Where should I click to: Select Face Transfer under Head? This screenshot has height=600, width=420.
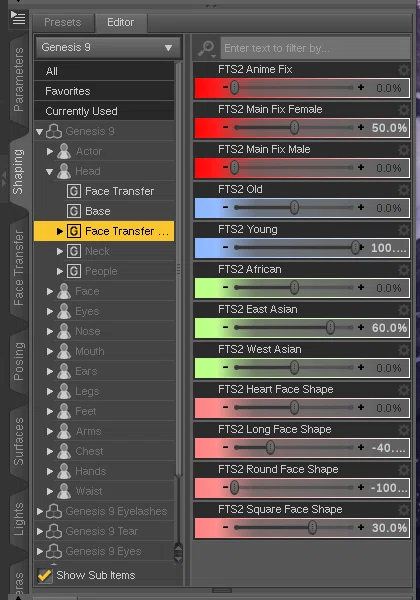click(x=119, y=191)
